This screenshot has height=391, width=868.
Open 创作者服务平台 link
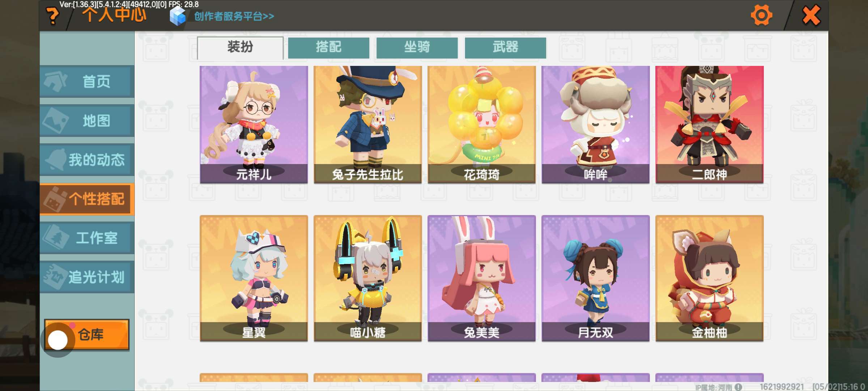point(234,16)
